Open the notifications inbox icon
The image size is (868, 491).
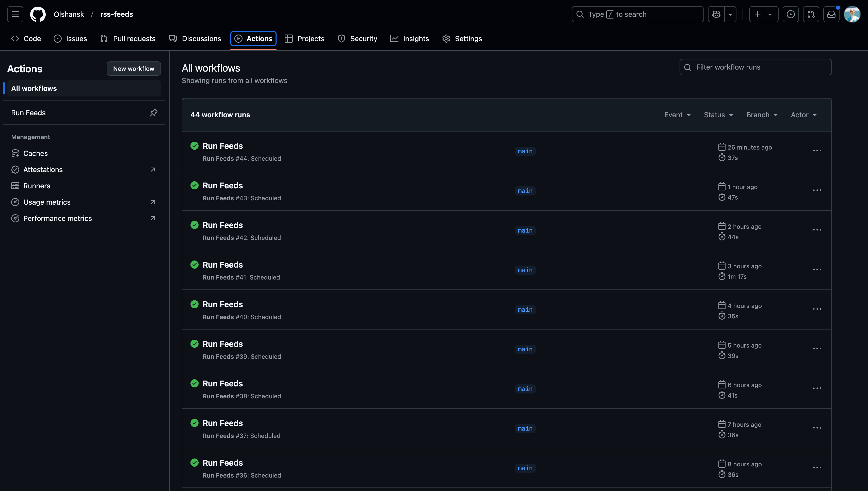(x=831, y=14)
